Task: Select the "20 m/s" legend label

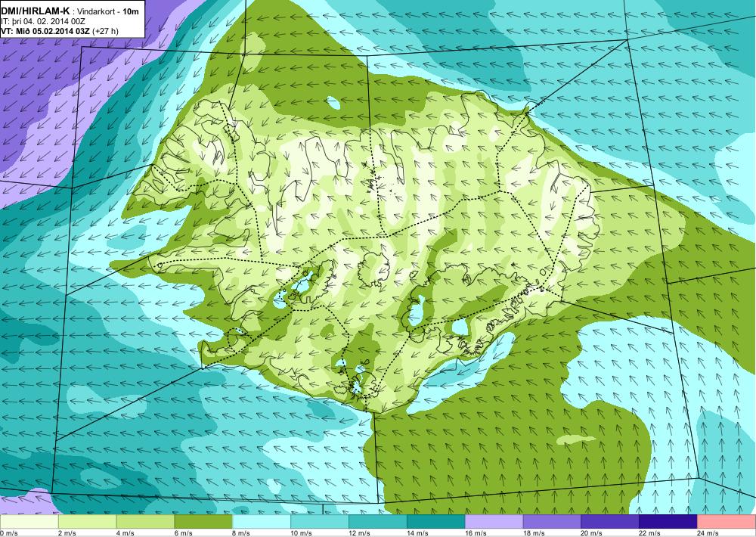Action: [x=592, y=533]
